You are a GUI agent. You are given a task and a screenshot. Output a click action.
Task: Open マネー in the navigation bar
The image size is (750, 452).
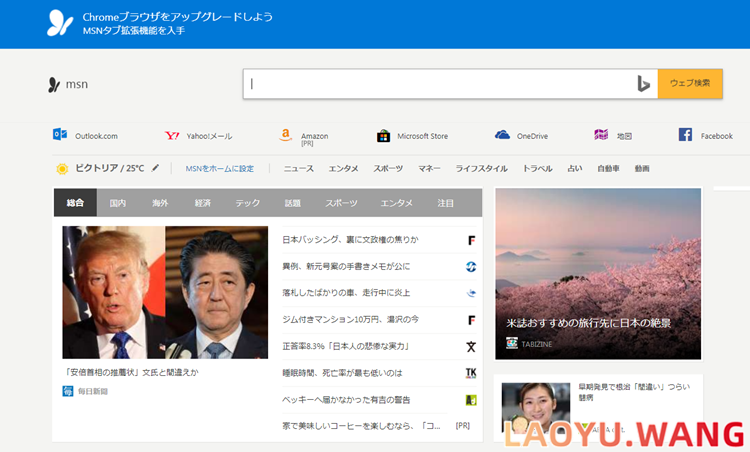pos(429,168)
